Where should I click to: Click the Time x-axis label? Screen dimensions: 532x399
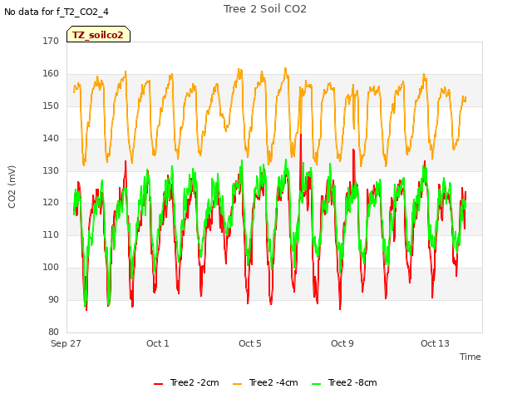470,357
